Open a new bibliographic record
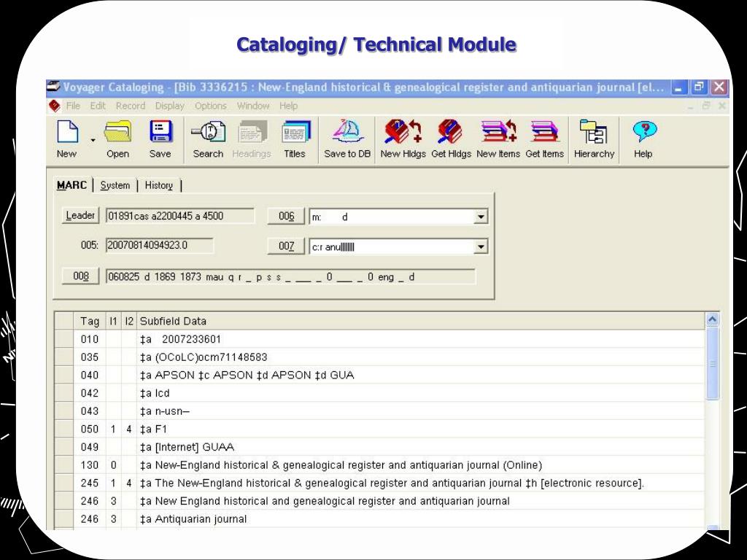The width and height of the screenshot is (747, 560). (66, 137)
